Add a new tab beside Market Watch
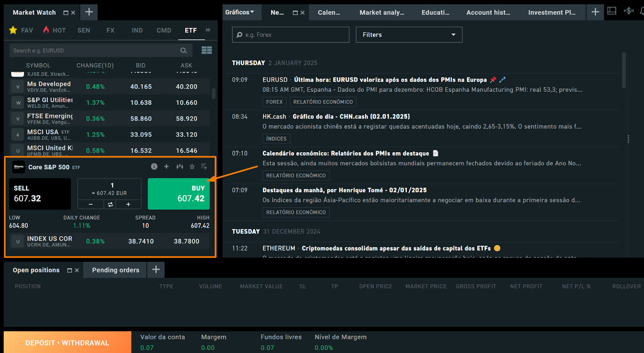 (x=89, y=12)
